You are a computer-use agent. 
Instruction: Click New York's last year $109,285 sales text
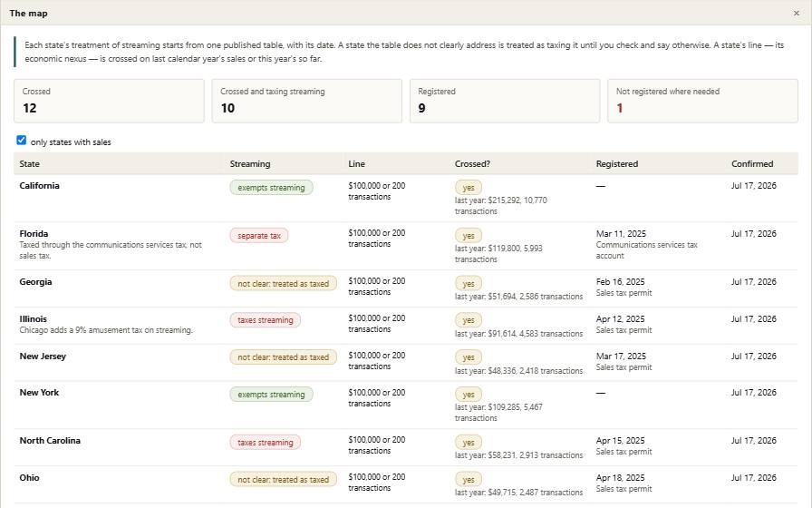click(498, 413)
